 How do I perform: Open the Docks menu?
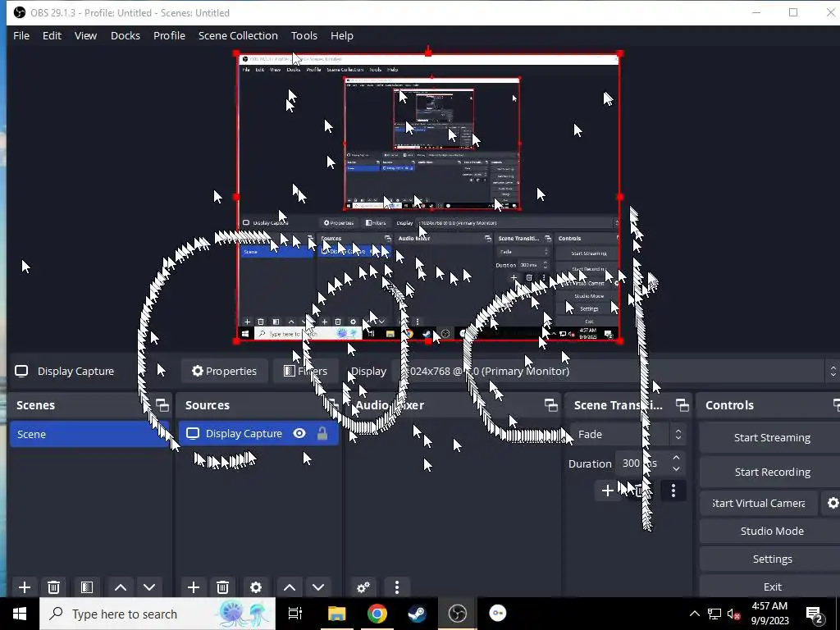[126, 35]
